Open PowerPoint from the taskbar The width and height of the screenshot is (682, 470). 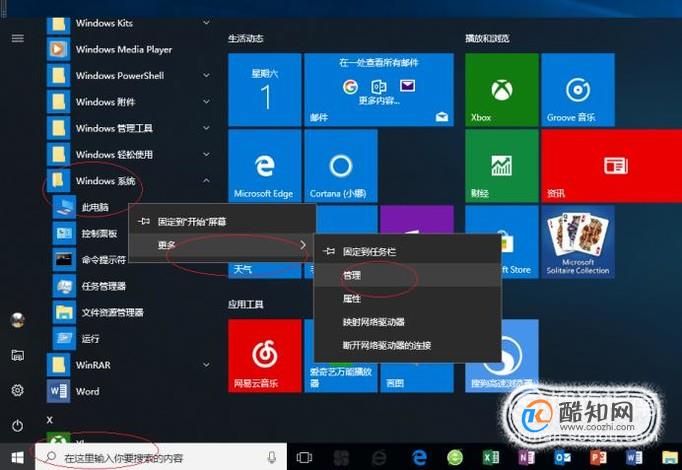(x=598, y=457)
